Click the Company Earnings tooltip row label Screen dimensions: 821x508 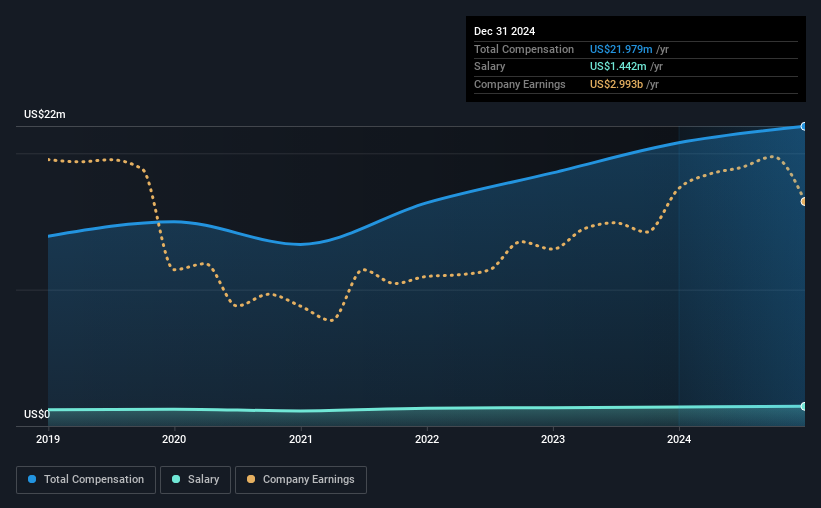[x=519, y=84]
